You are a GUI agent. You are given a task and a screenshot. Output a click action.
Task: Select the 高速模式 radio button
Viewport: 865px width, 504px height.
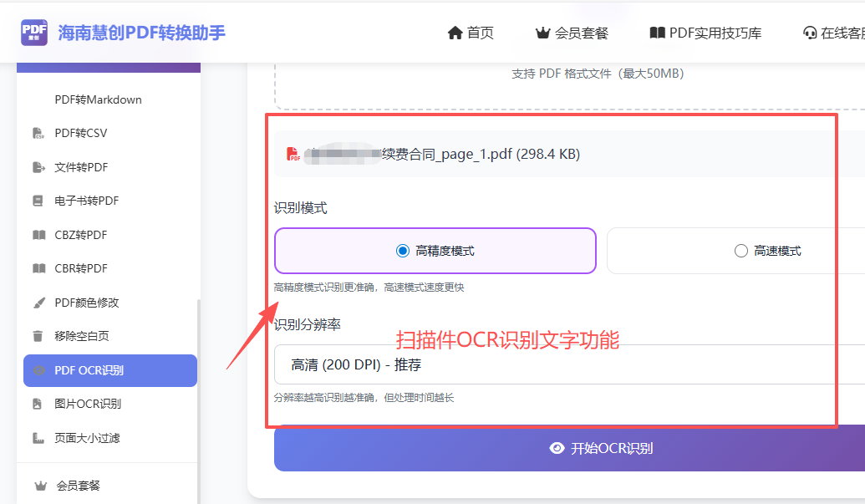[740, 251]
